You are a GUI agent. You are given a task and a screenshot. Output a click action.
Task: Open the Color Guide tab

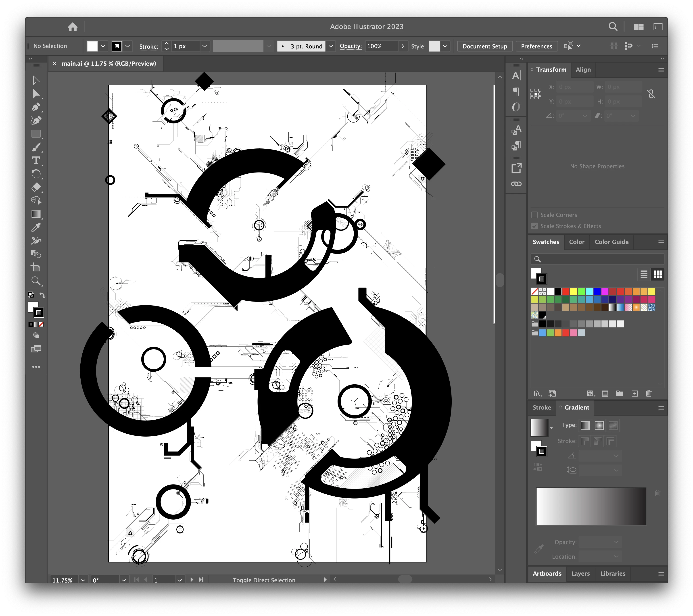coord(612,242)
